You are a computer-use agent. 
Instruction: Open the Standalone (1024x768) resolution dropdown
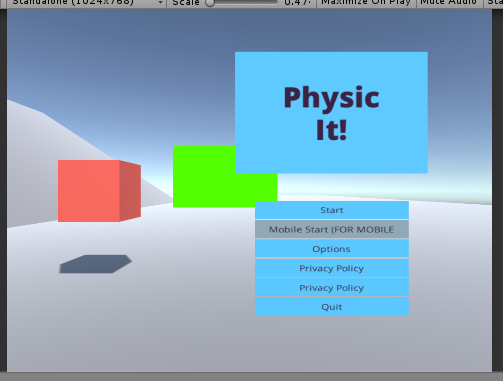coord(87,3)
